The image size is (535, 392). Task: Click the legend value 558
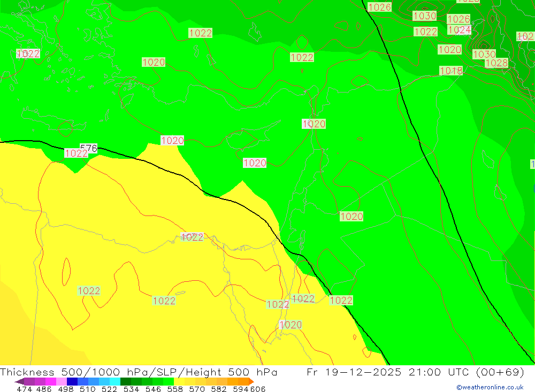click(175, 389)
